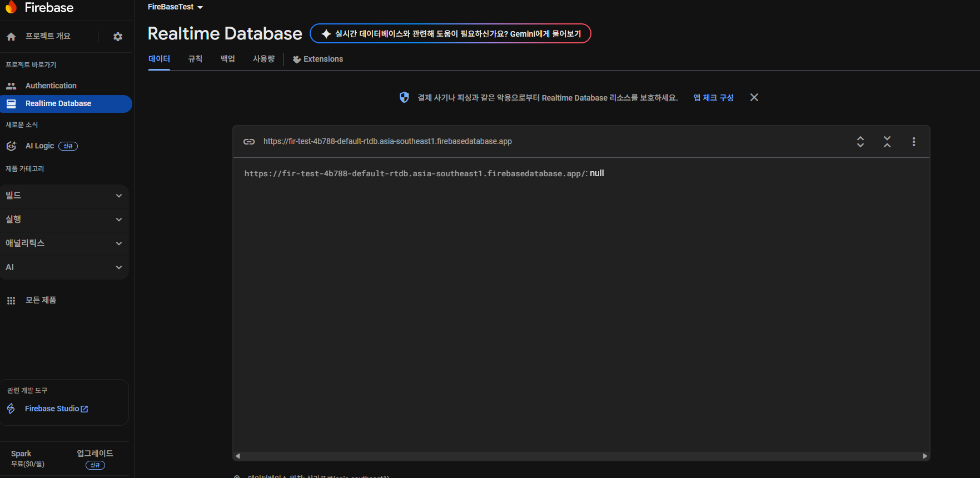Expand all database nodes icon
Screen dimensions: 980x478
point(860,142)
